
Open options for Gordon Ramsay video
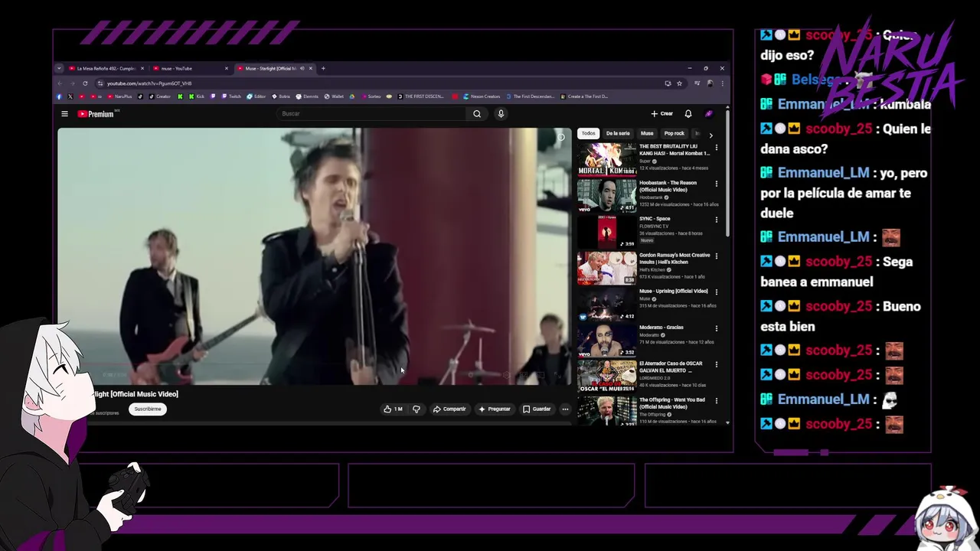point(717,256)
